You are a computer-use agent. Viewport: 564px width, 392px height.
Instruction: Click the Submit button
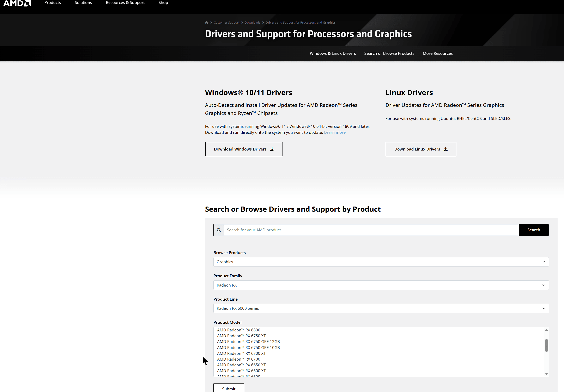(x=229, y=388)
